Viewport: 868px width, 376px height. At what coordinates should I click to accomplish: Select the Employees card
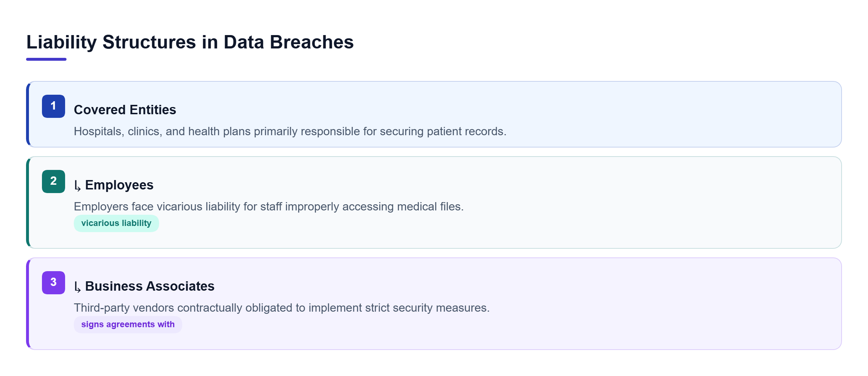coord(434,202)
